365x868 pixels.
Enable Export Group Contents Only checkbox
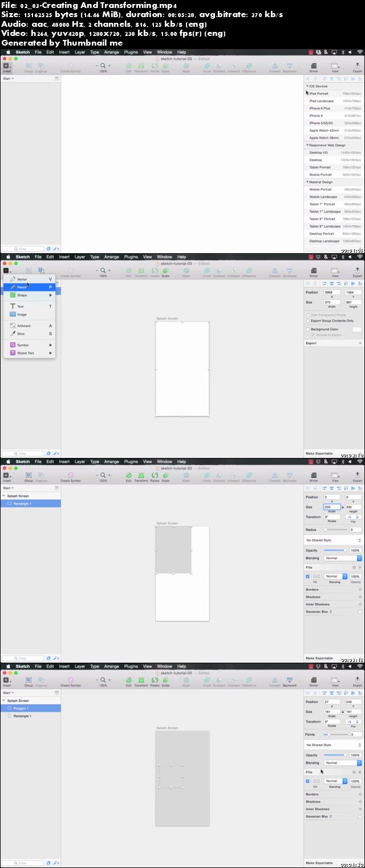(308, 321)
